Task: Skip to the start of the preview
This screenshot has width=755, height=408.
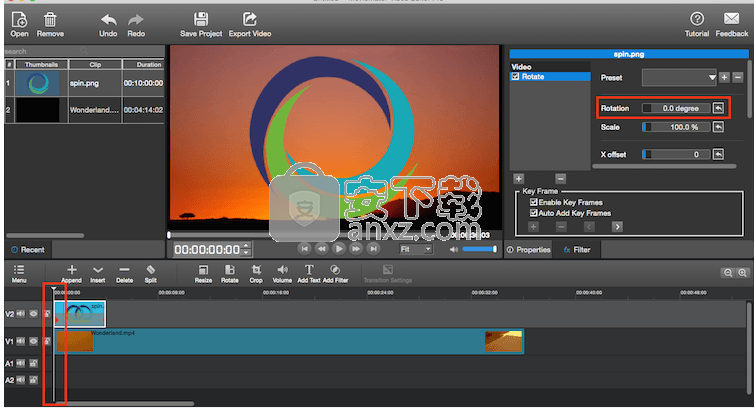Action: point(304,249)
